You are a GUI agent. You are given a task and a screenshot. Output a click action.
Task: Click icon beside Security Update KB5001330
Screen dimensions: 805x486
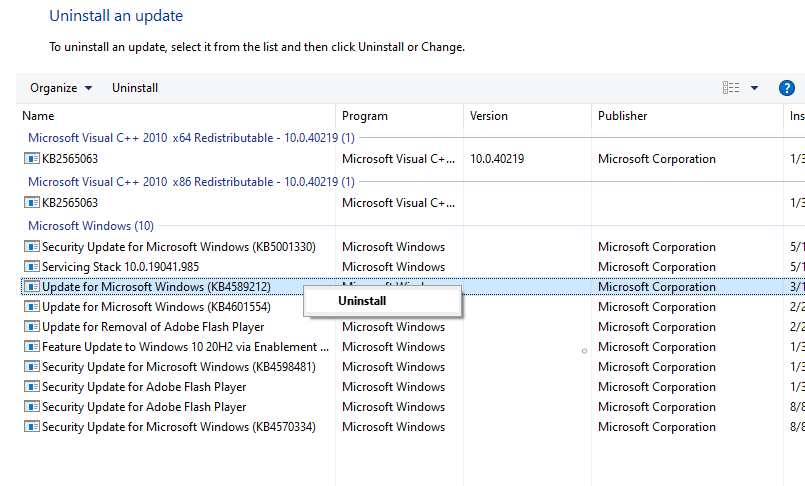tap(32, 247)
